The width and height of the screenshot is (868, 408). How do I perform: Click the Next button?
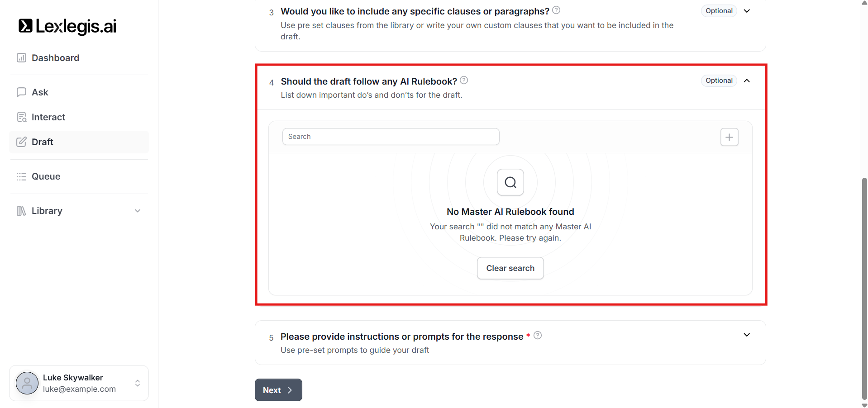[x=278, y=390]
